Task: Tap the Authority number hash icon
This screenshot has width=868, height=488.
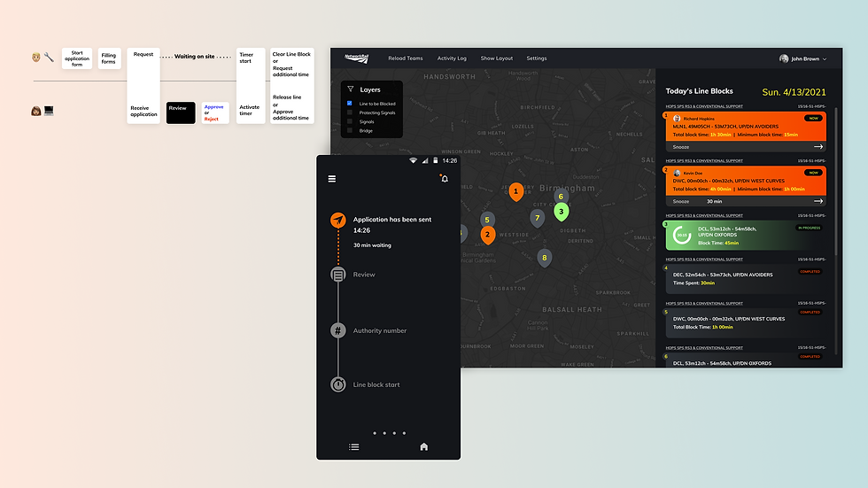Action: (338, 330)
